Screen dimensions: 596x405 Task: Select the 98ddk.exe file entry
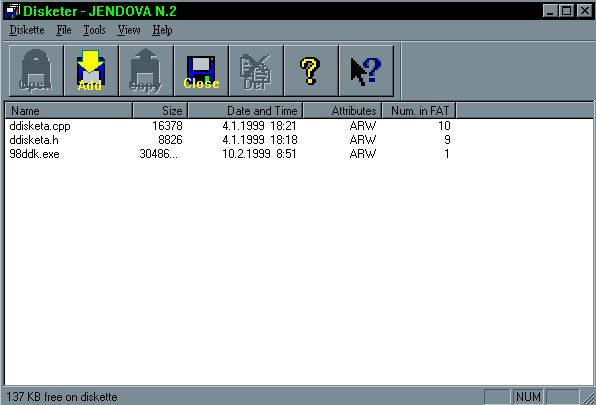[x=34, y=154]
